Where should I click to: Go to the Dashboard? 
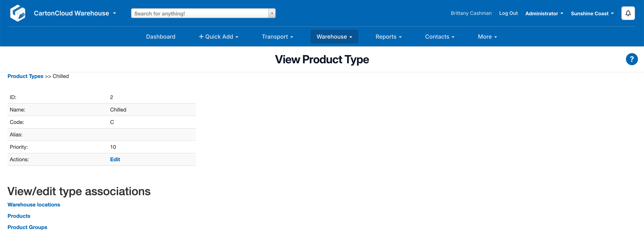(x=160, y=37)
